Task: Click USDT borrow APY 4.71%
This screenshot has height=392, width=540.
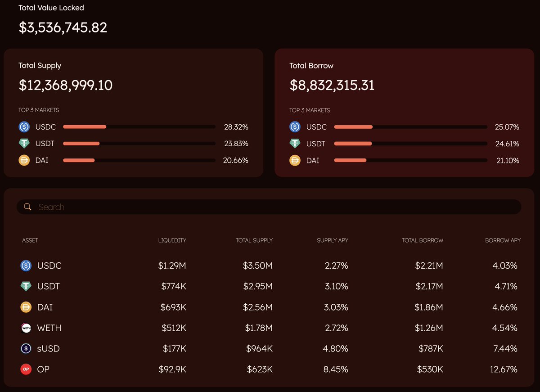Action: [506, 286]
